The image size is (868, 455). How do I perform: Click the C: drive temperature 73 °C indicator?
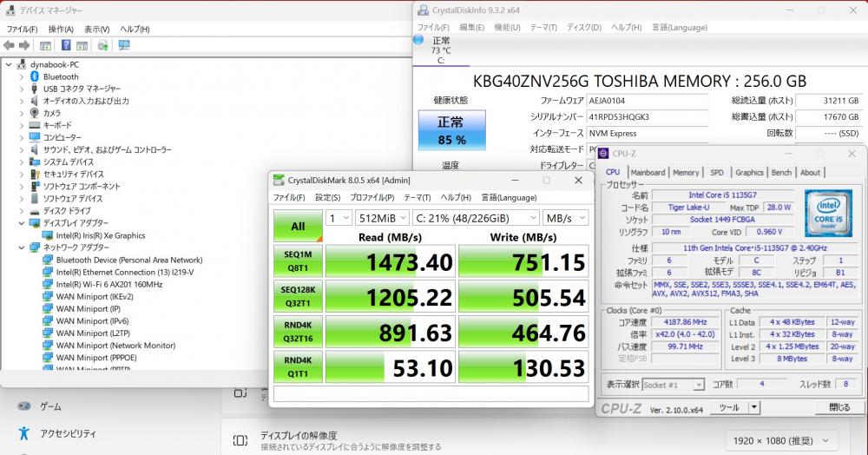click(441, 50)
